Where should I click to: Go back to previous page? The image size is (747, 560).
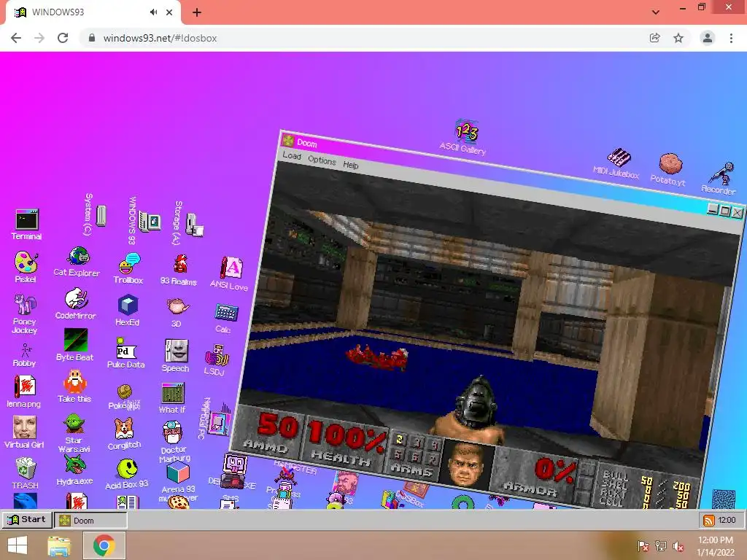point(16,38)
